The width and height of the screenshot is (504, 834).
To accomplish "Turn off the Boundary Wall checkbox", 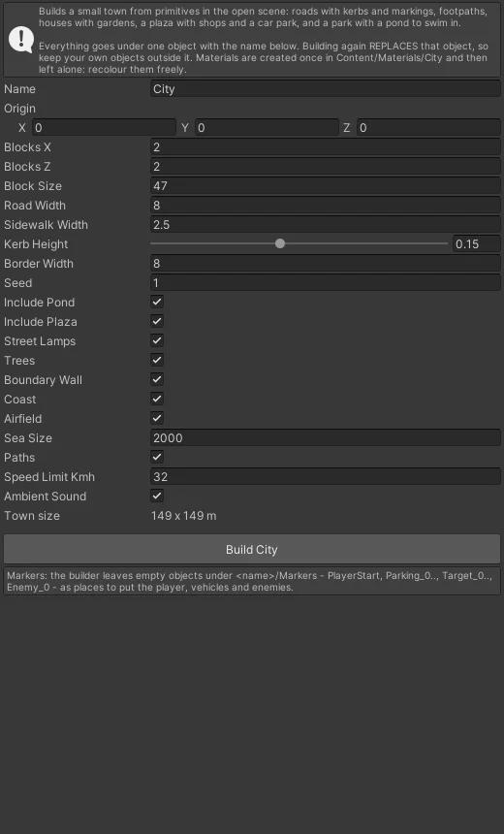I will [157, 380].
